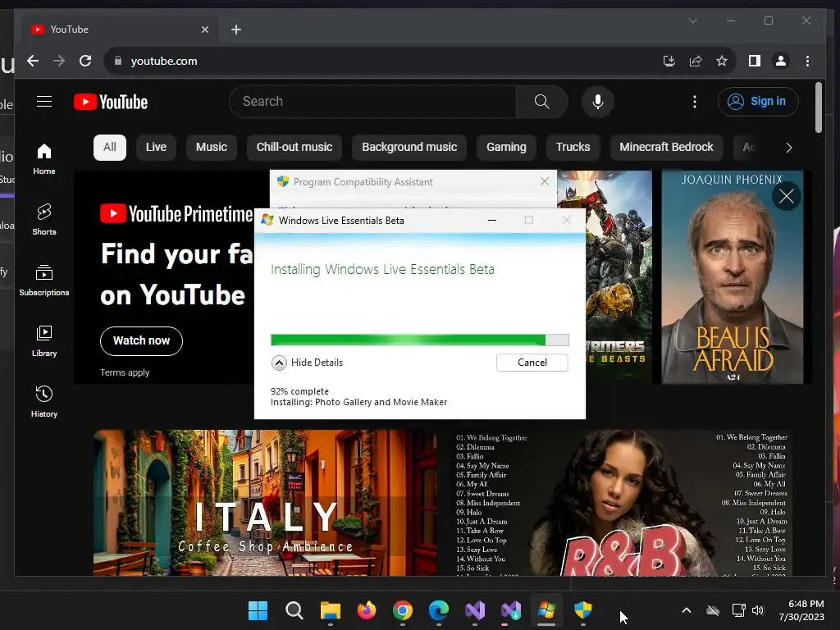Open clock and date in taskbar
Viewport: 840px width, 630px height.
[x=801, y=610]
